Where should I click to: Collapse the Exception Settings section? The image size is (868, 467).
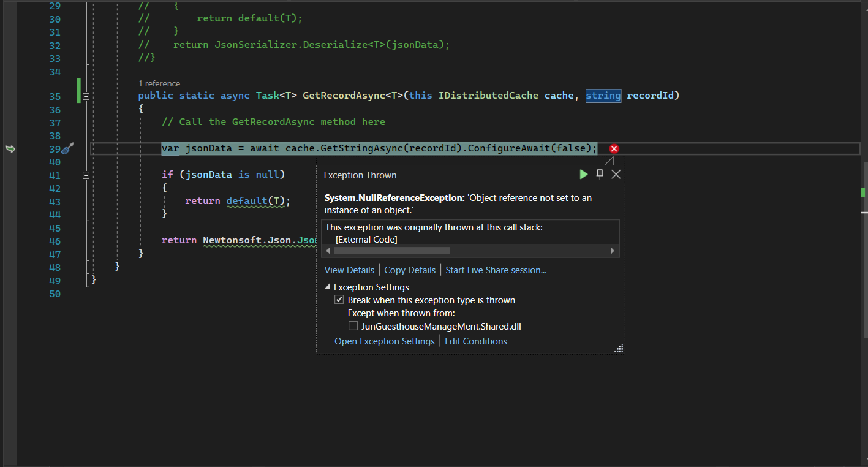coord(328,287)
